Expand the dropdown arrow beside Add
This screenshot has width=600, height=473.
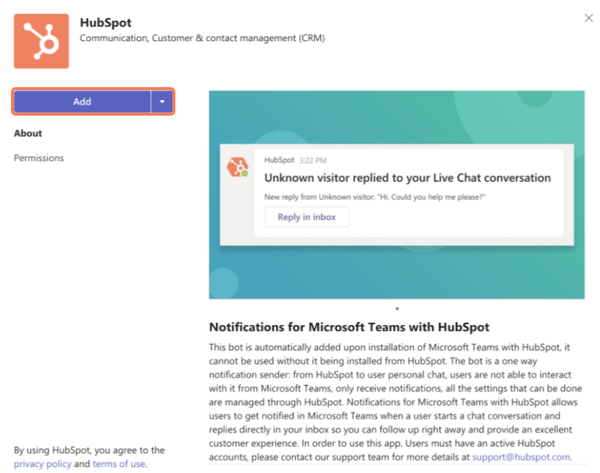pos(162,101)
